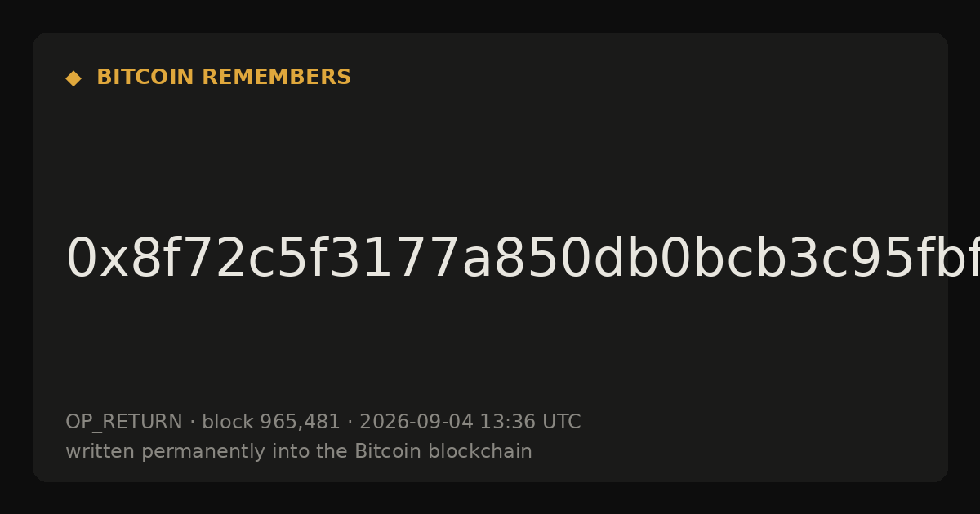This screenshot has width=980, height=514.
Task: Click the orange diamond icon
Action: click(x=73, y=78)
